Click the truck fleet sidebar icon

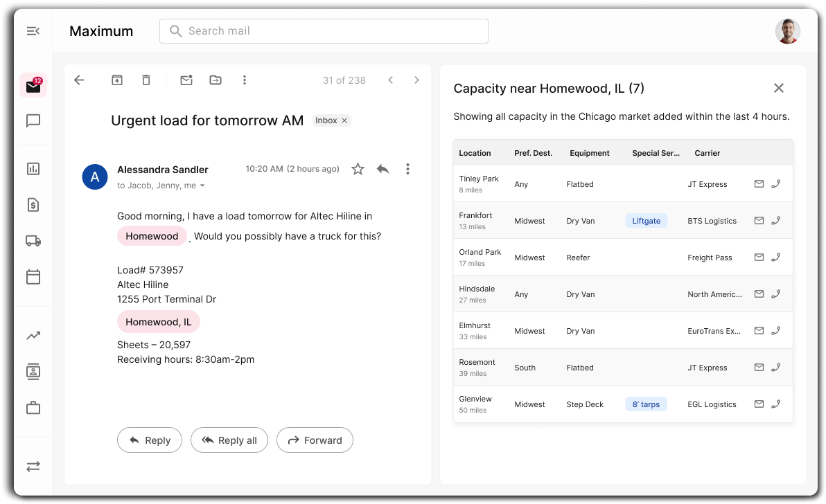click(33, 241)
